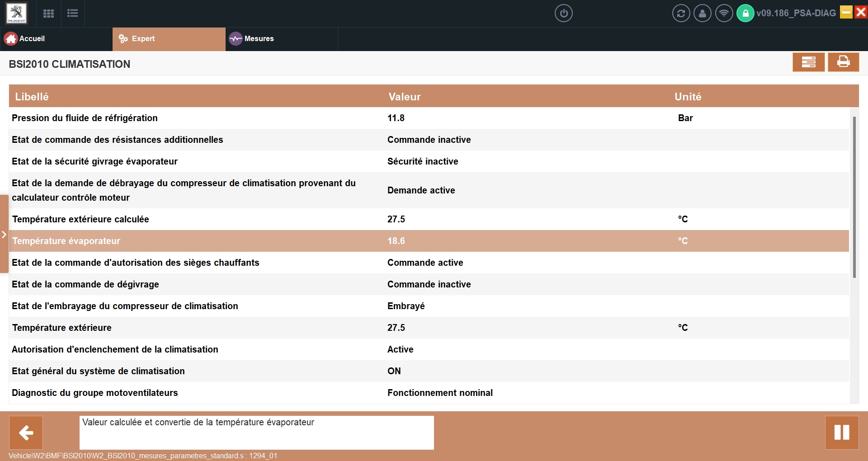Click the refresh sync icon
Viewport: 868px width, 461px height.
[681, 13]
